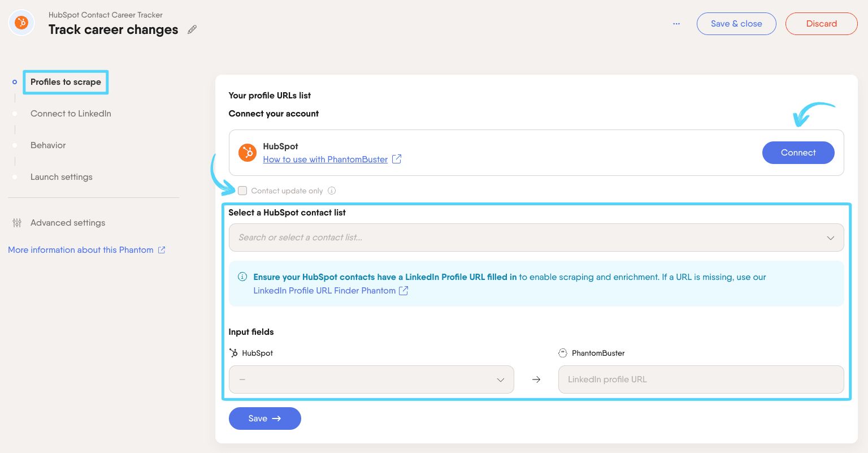Click HubSpot Contact Career Tracker text
The image size is (868, 453).
point(106,15)
